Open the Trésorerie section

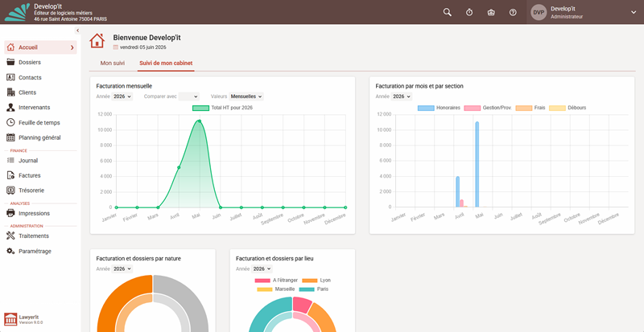31,191
